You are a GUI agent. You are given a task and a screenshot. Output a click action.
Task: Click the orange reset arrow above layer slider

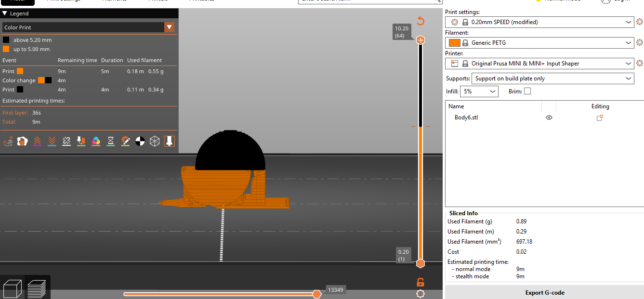(421, 21)
